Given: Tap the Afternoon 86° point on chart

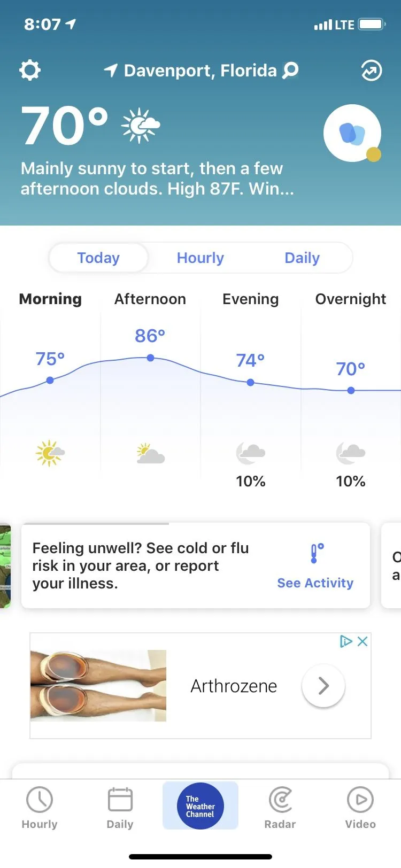Looking at the screenshot, I should click(x=151, y=358).
